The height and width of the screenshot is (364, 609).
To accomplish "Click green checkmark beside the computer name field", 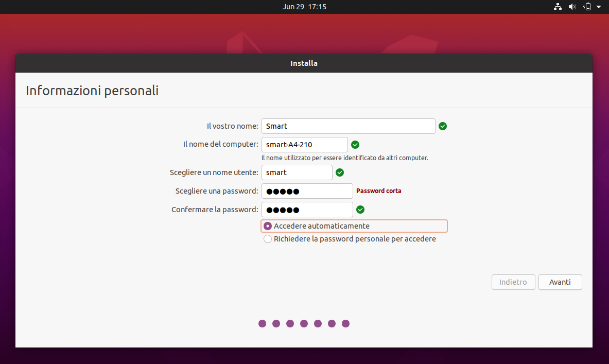I will coord(355,145).
